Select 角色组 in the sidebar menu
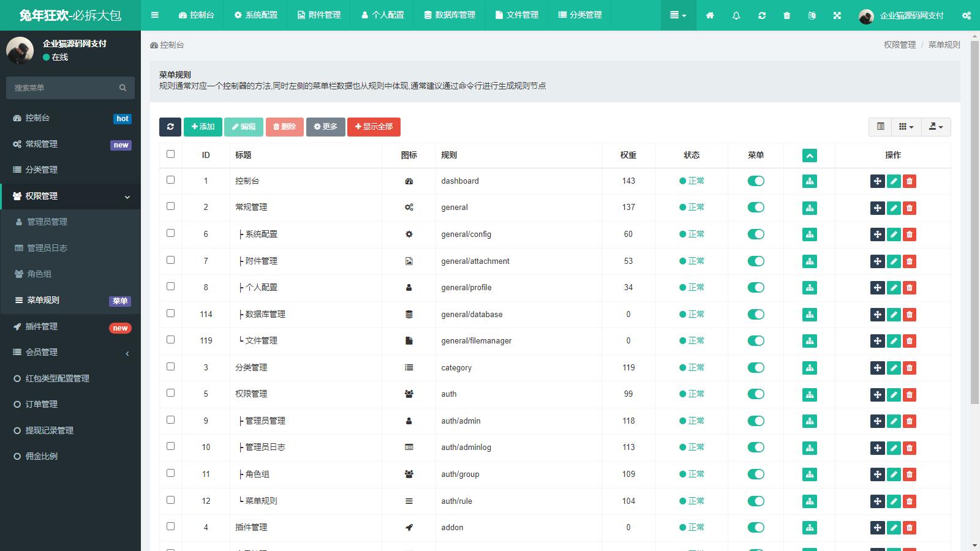This screenshot has height=551, width=980. click(x=39, y=274)
